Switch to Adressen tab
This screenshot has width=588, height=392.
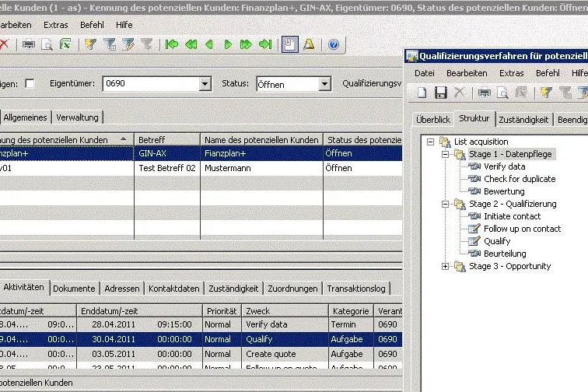pyautogui.click(x=122, y=289)
